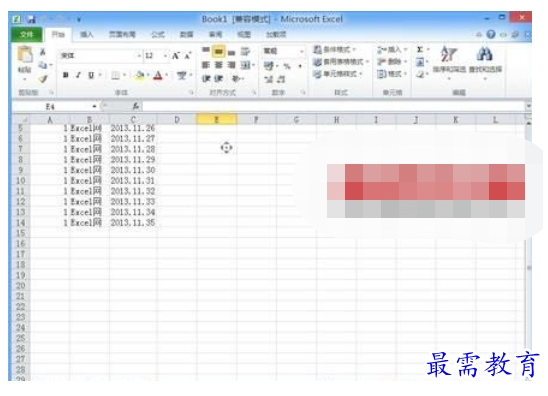Expand the font name dropdown
Screen dimensions: 548x396
point(139,56)
